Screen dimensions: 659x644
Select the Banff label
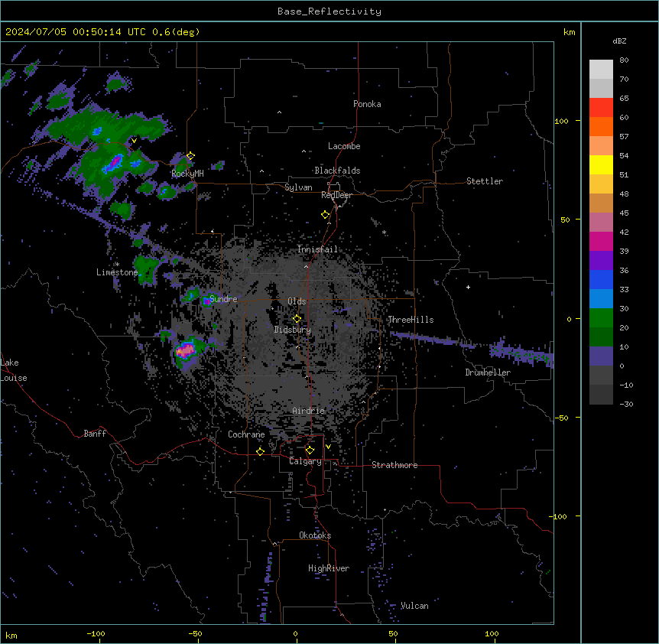pos(95,434)
